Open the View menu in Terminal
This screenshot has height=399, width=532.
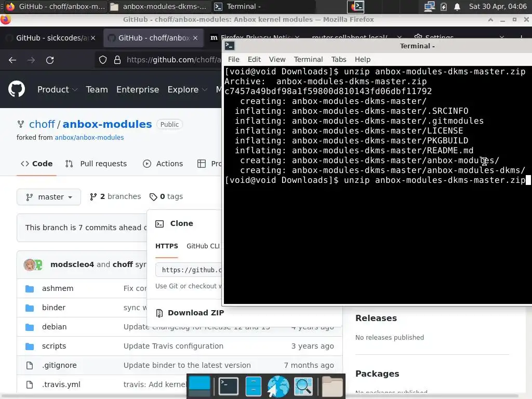tap(277, 59)
